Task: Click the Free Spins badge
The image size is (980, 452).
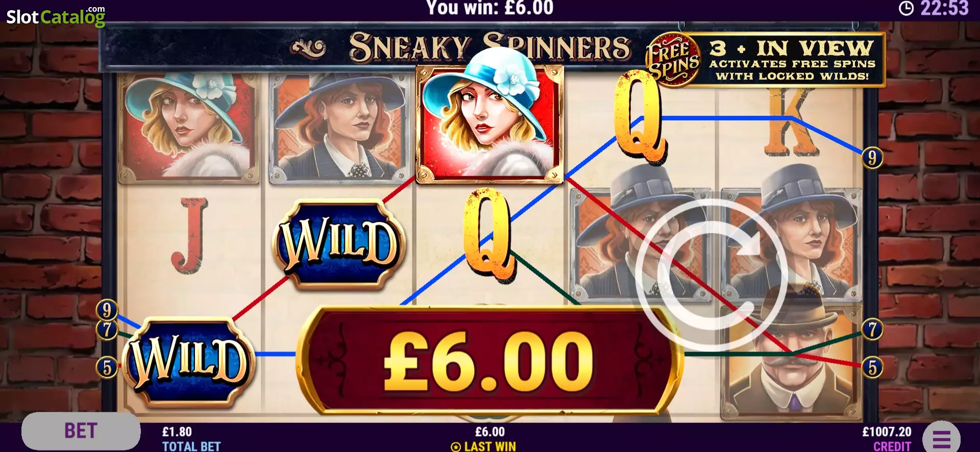Action: click(673, 60)
